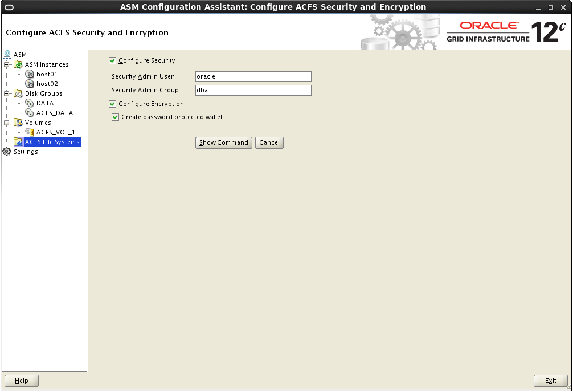Select ACFS_VOL_1 in the tree
This screenshot has height=392, width=573.
(56, 132)
